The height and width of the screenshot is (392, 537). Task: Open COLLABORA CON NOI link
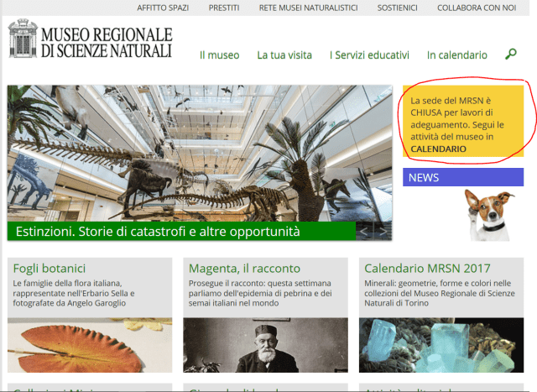pos(477,8)
